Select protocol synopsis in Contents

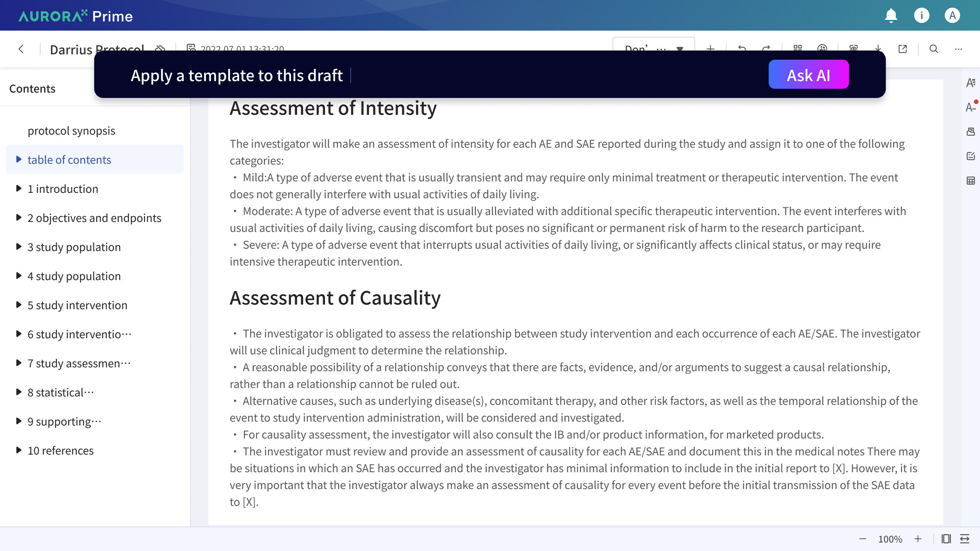tap(71, 131)
